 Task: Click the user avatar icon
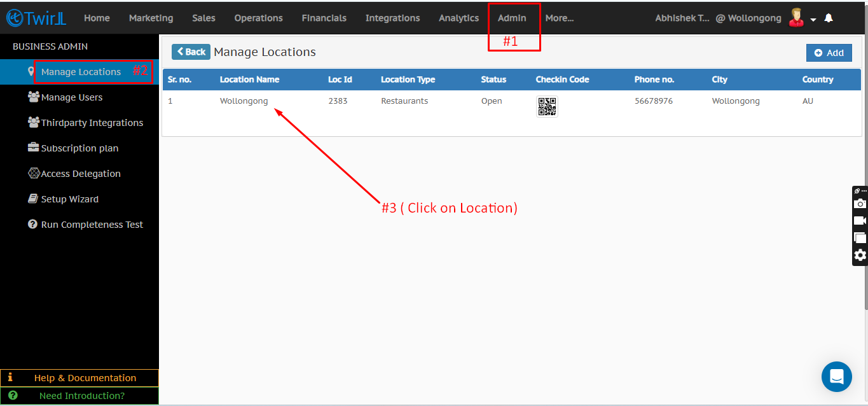pos(796,18)
